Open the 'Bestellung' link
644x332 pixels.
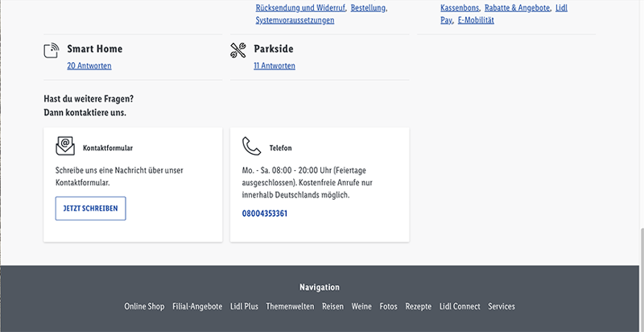(369, 8)
